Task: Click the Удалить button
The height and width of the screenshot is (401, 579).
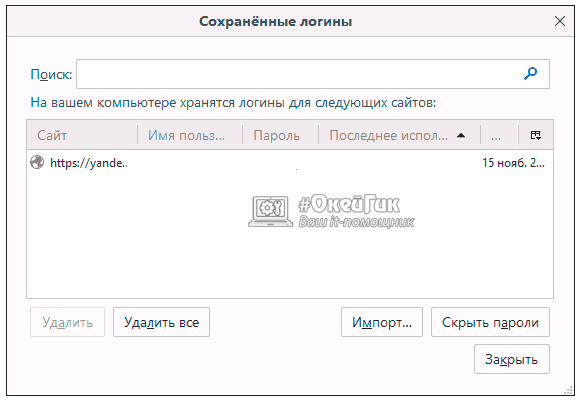Action: click(x=68, y=322)
